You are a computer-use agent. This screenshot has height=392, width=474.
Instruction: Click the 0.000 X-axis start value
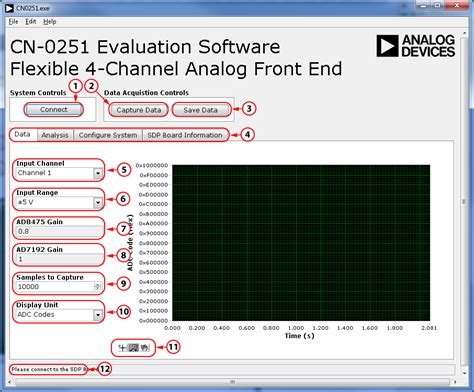click(172, 328)
